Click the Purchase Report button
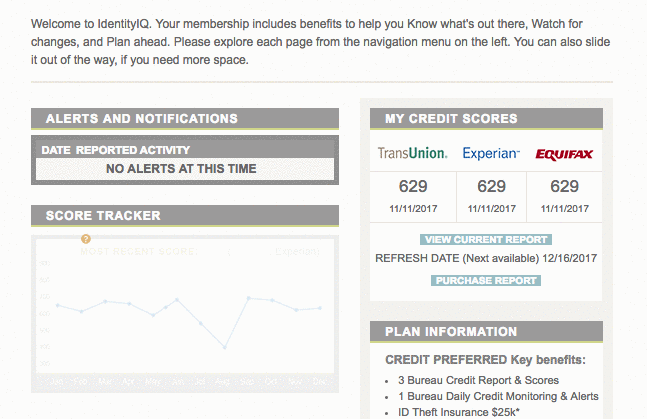The width and height of the screenshot is (647, 419). (x=486, y=281)
